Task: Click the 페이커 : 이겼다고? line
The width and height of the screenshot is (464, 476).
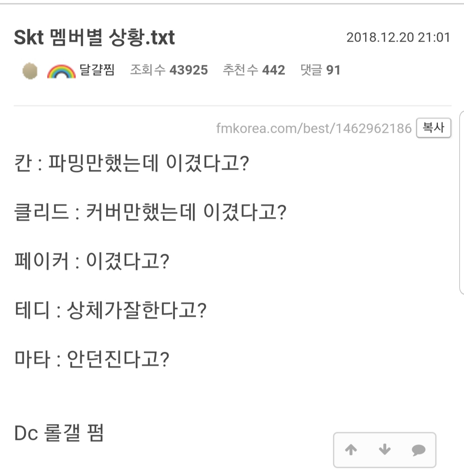Action: (92, 261)
